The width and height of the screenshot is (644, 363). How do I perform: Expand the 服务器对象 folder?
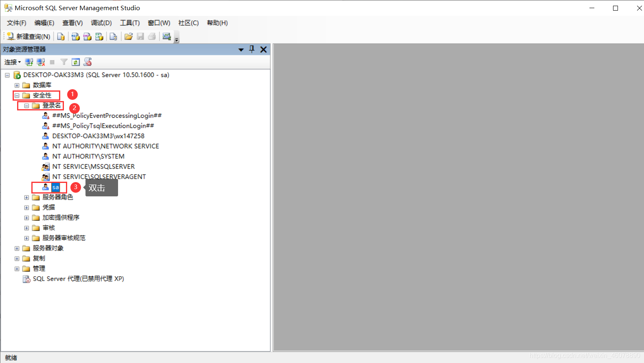pyautogui.click(x=17, y=248)
